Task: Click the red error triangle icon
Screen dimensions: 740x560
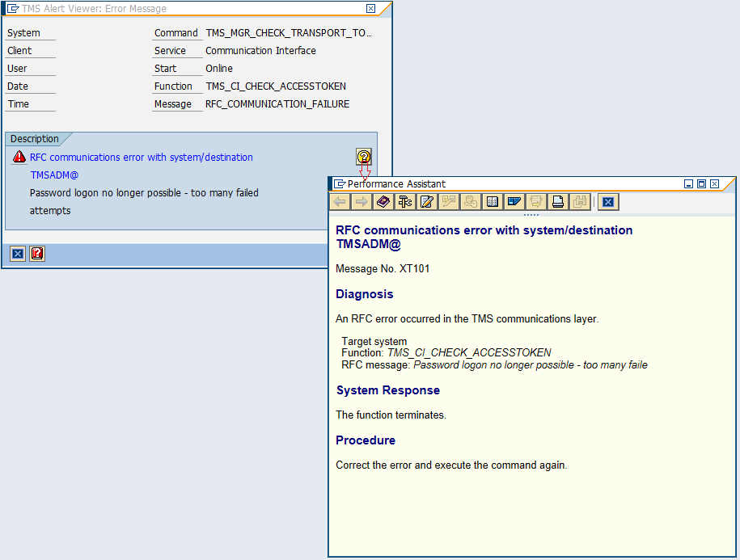Action: tap(19, 157)
